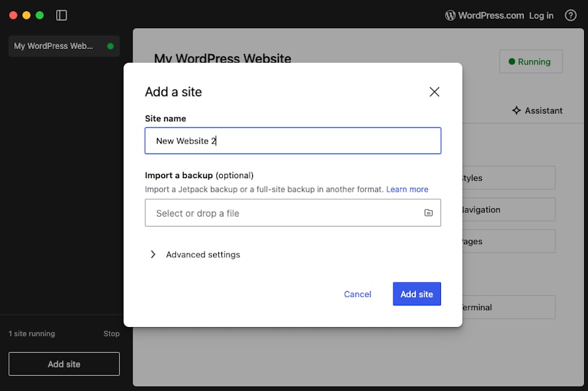Select My WordPress Website in the sidebar
The image size is (588, 391).
tap(54, 46)
